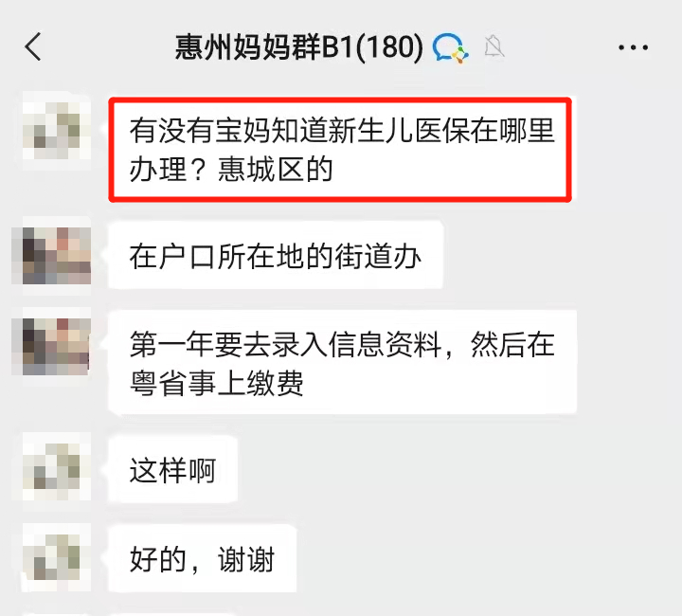682x616 pixels.
Task: Tap the text 惠城区的 in the first message
Action: (275, 170)
